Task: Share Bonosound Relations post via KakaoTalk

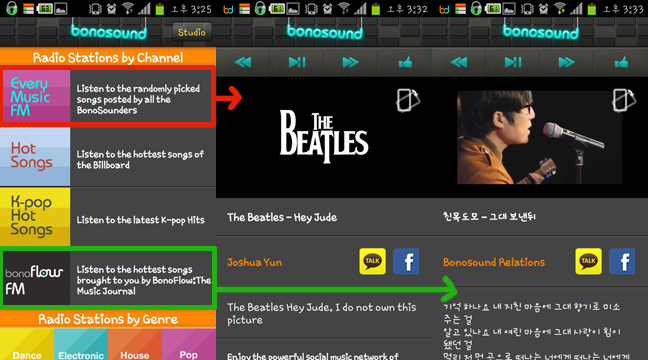Action: pos(588,261)
